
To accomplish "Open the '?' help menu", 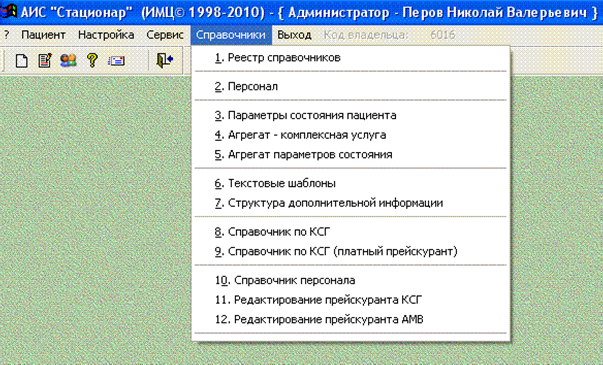I will pyautogui.click(x=7, y=35).
